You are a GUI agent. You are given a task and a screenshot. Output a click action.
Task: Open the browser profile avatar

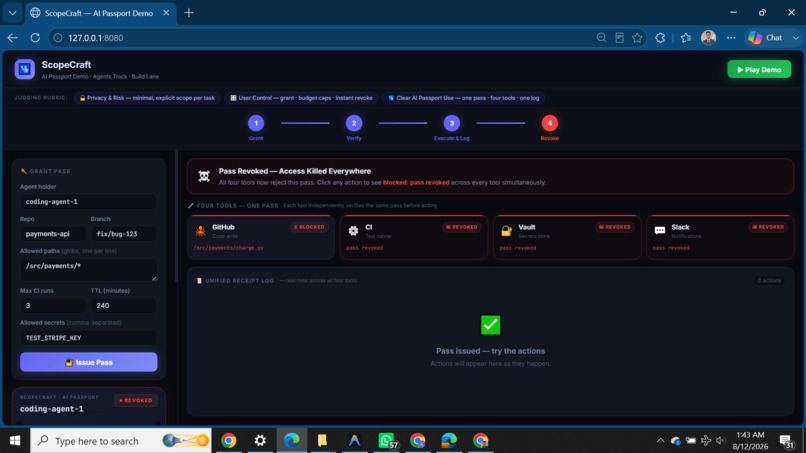click(708, 38)
